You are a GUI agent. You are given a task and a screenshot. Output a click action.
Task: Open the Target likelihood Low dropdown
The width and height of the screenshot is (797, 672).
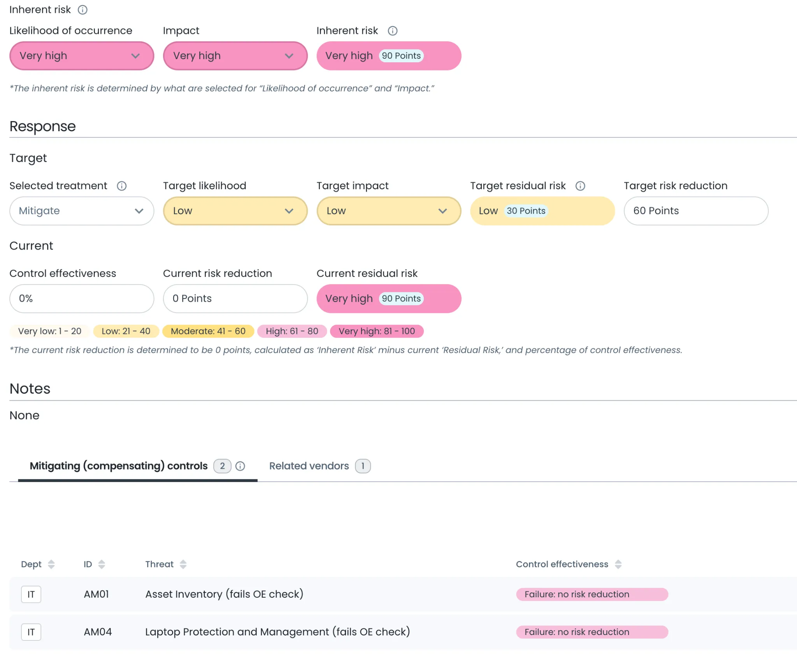(235, 211)
